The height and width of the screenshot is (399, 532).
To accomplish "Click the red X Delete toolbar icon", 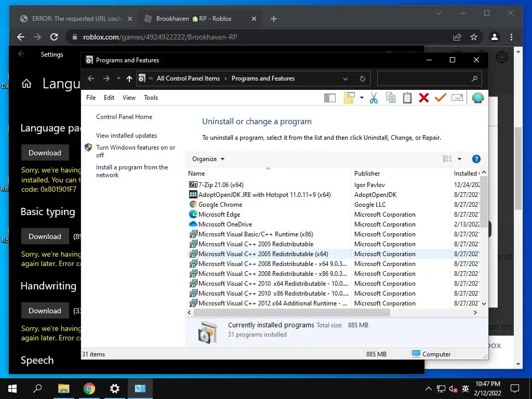I will point(424,98).
